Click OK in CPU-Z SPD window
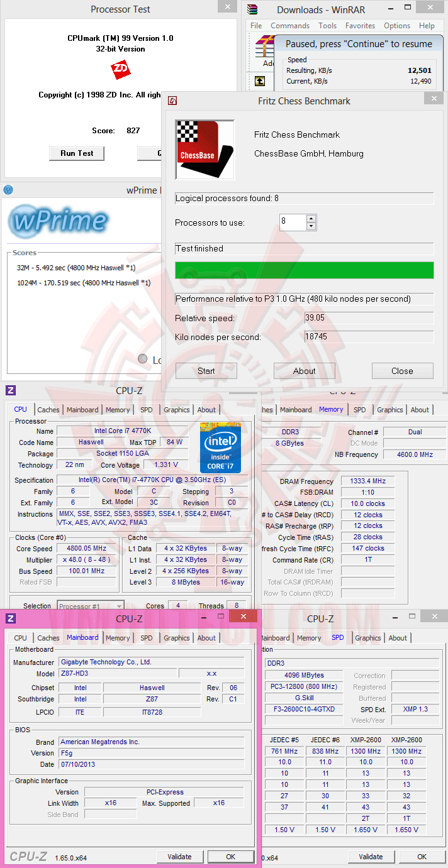Viewport: 448px width, 868px height. click(x=422, y=857)
